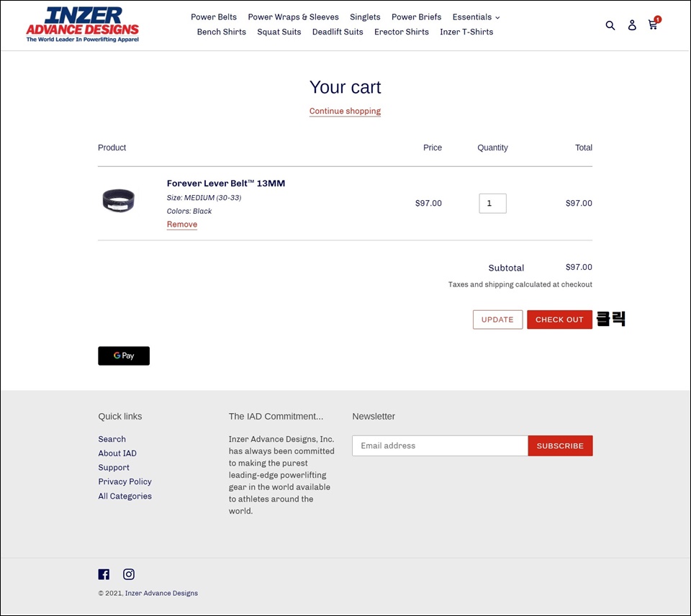The width and height of the screenshot is (691, 616).
Task: Go to Power Briefs category
Action: pyautogui.click(x=417, y=17)
